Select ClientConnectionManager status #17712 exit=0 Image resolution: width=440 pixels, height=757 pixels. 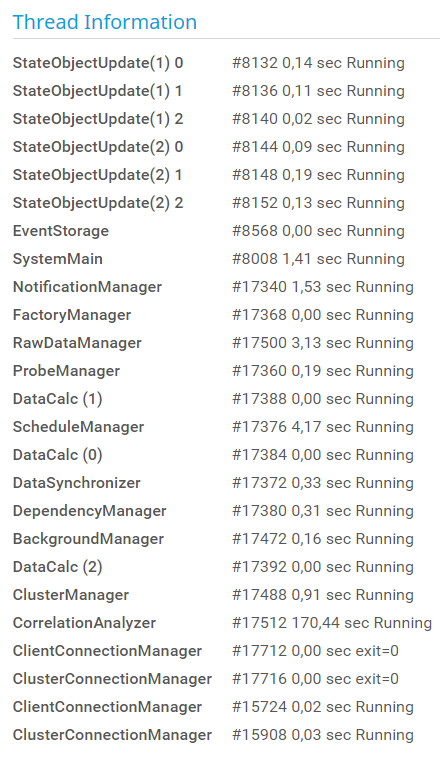(x=315, y=651)
